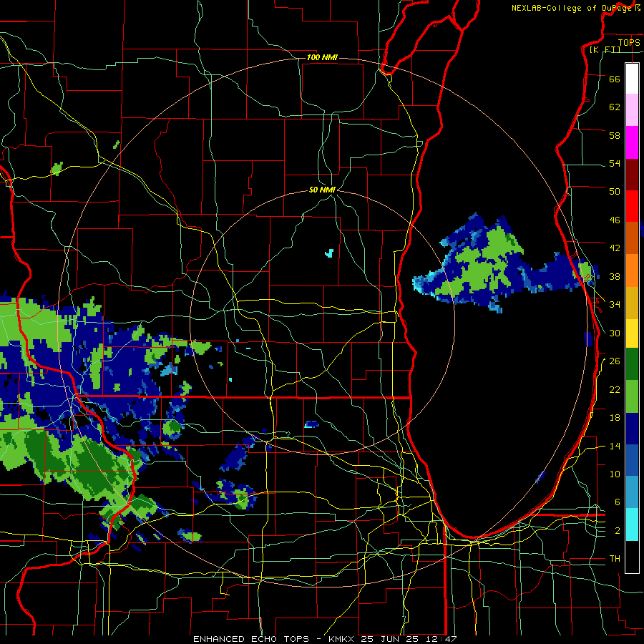Screen dimensions: 644x644
Task: Click the light green swatch near 22 kft
Action: [x=632, y=396]
